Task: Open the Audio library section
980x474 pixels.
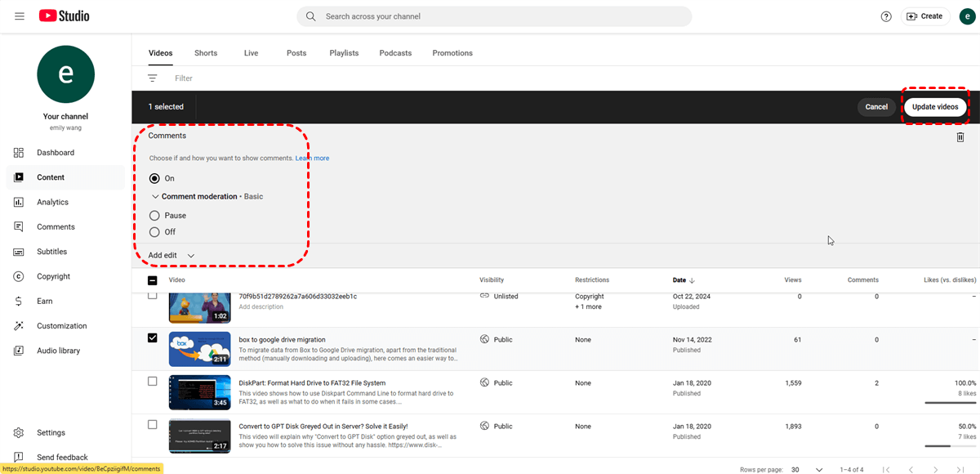Action: tap(58, 351)
